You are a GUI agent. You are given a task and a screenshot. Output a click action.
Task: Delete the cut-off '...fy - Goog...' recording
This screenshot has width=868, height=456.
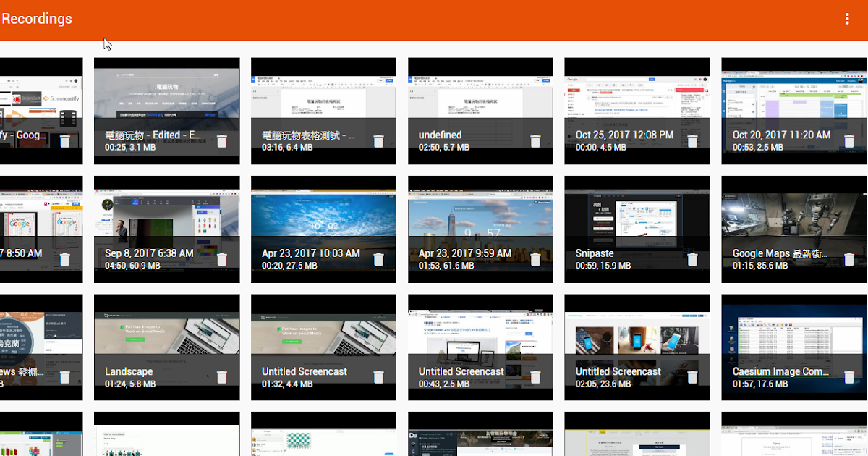[65, 140]
